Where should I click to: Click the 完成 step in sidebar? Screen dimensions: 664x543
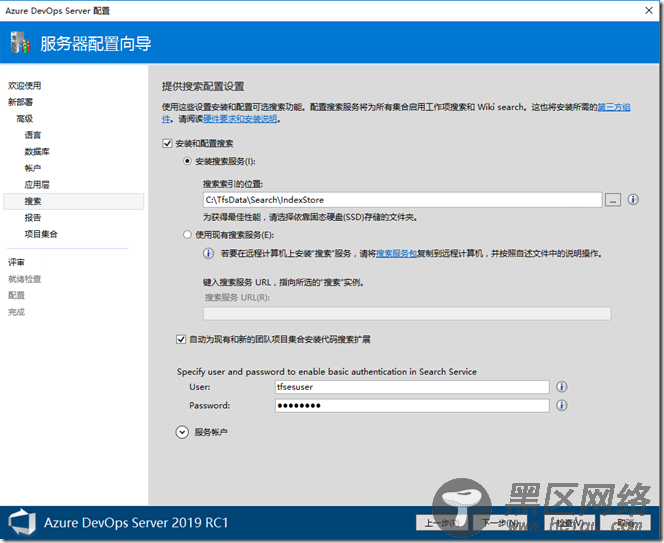[16, 312]
